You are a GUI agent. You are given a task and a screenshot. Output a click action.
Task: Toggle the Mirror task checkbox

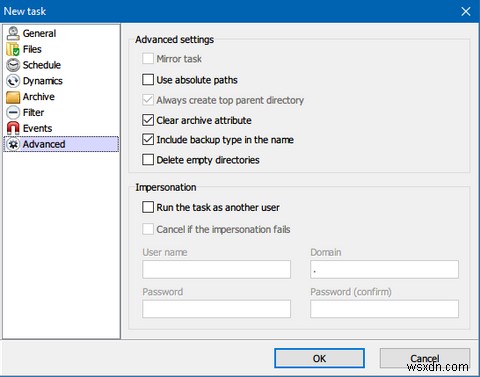148,59
